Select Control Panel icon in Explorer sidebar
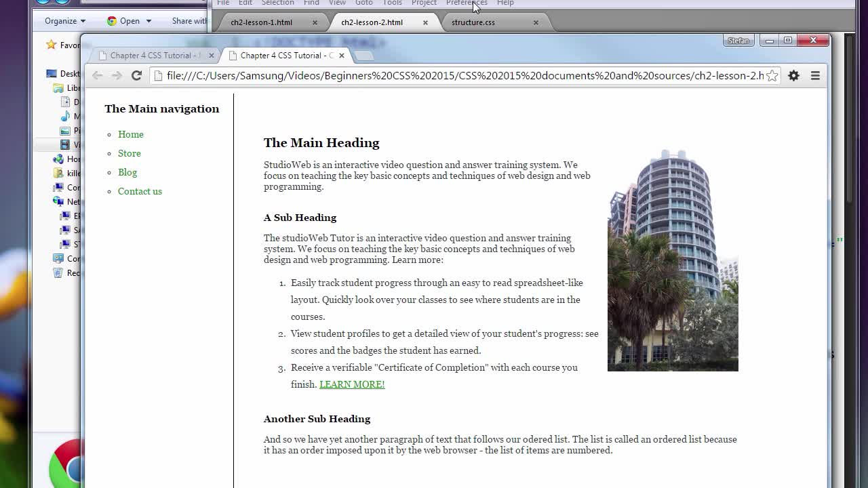 pos(58,258)
